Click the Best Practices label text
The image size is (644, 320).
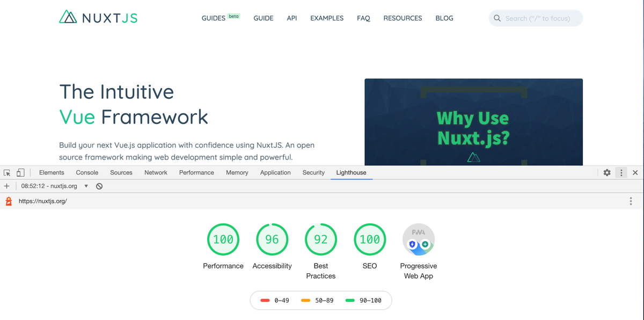click(321, 271)
